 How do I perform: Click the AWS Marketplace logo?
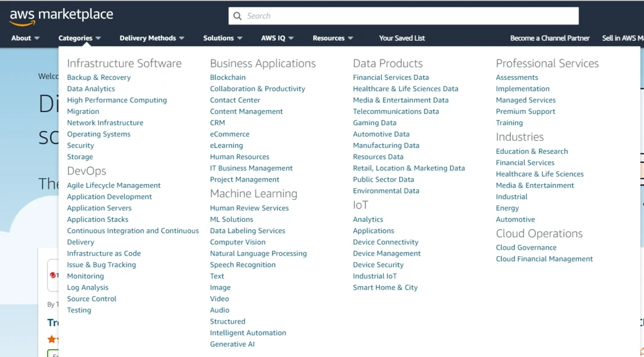[x=61, y=16]
